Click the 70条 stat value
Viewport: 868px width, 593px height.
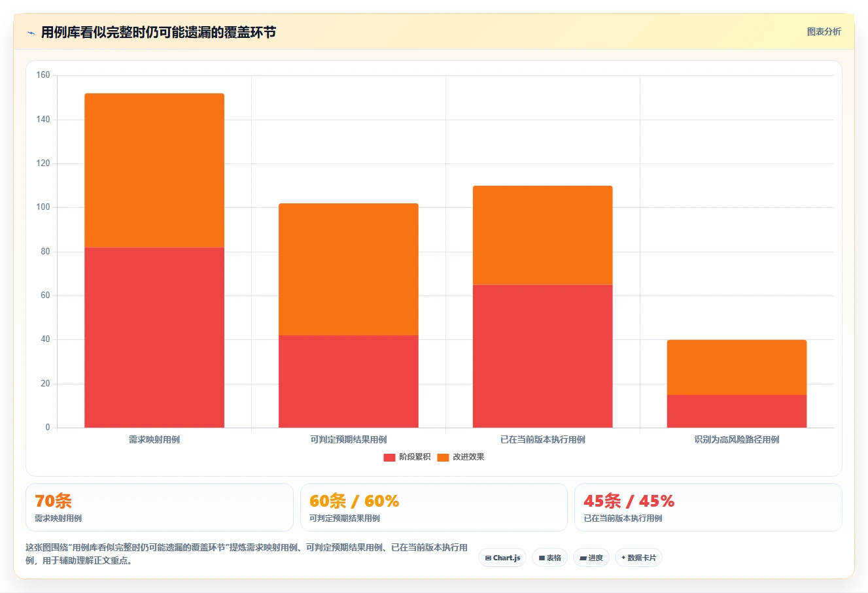click(x=54, y=501)
